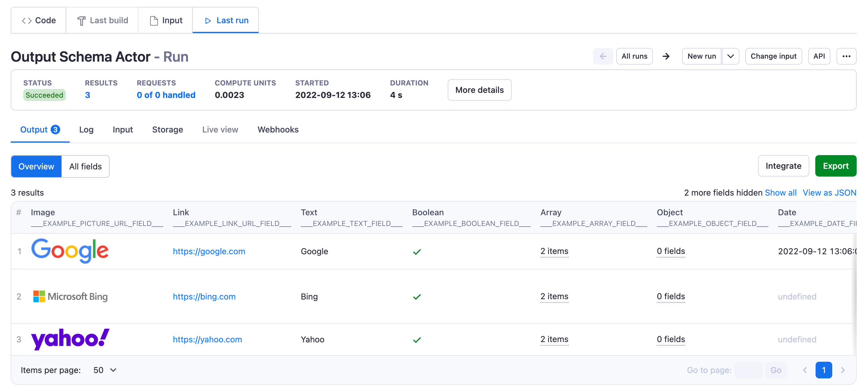868x390 pixels.
Task: Click the previous run left arrow
Action: tap(603, 56)
